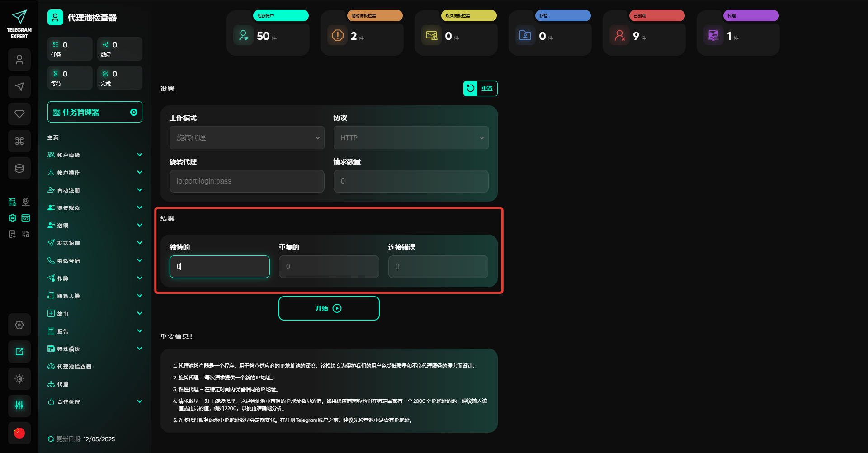Click the 重置 reset button

point(480,89)
